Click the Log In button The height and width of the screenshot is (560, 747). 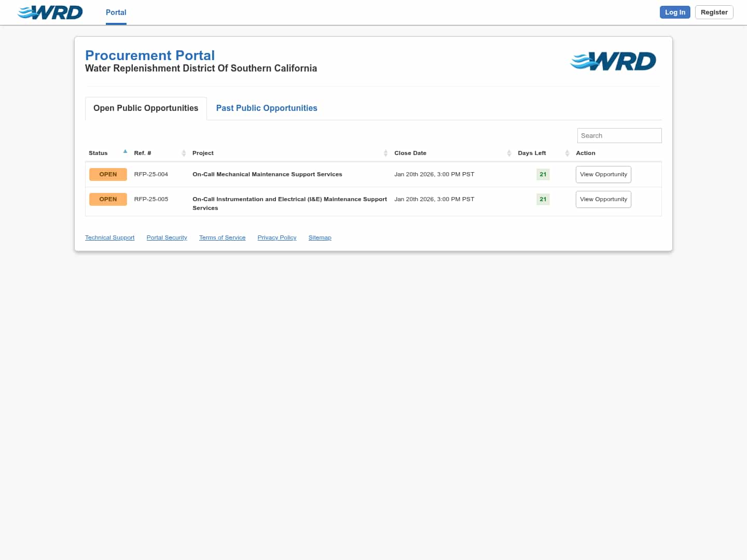click(675, 12)
